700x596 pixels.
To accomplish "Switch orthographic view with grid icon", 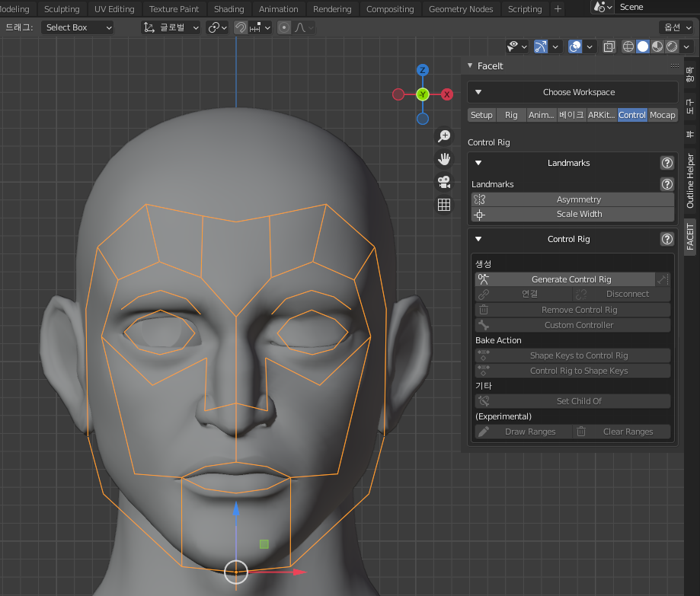I will (444, 205).
